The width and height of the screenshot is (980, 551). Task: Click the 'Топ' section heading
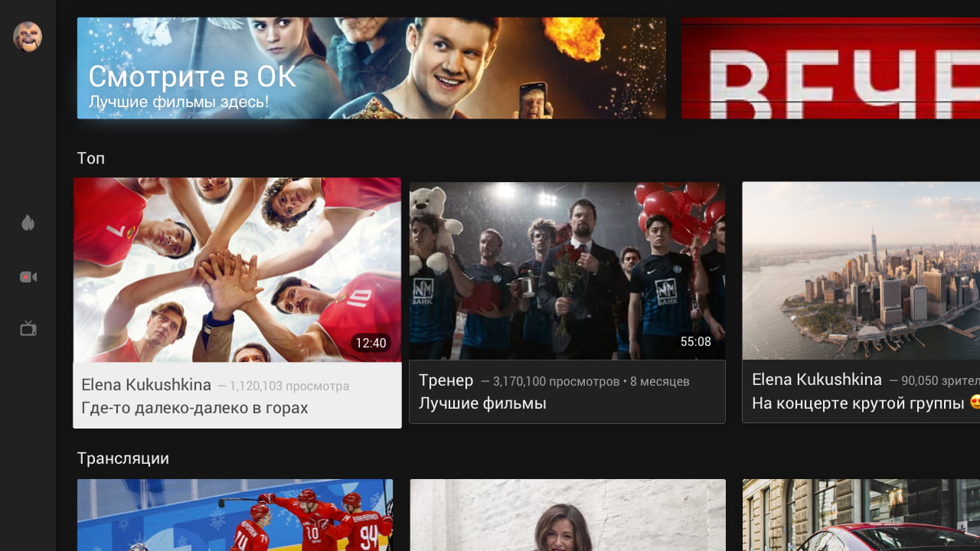tap(91, 158)
